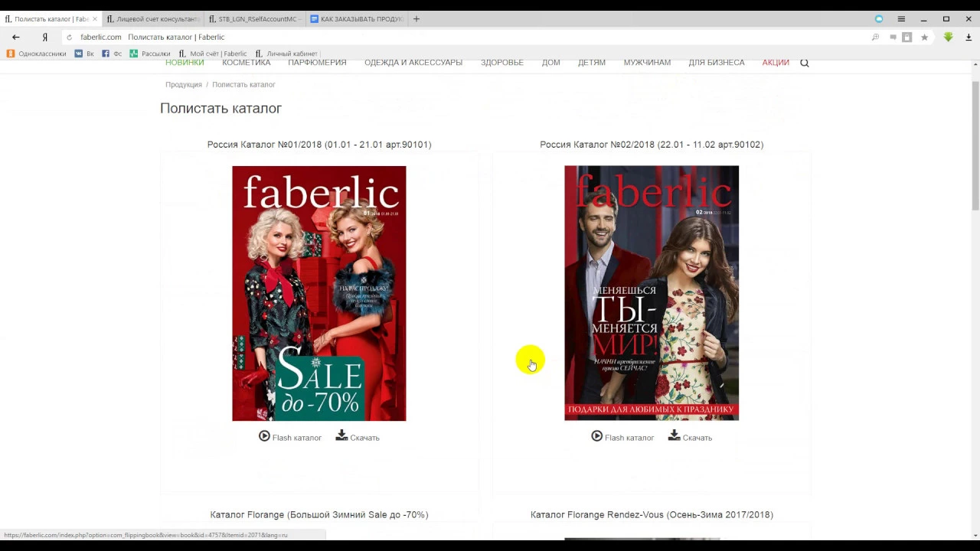
Task: Click the Каталог Florange Rendez-Vous title
Action: click(652, 515)
